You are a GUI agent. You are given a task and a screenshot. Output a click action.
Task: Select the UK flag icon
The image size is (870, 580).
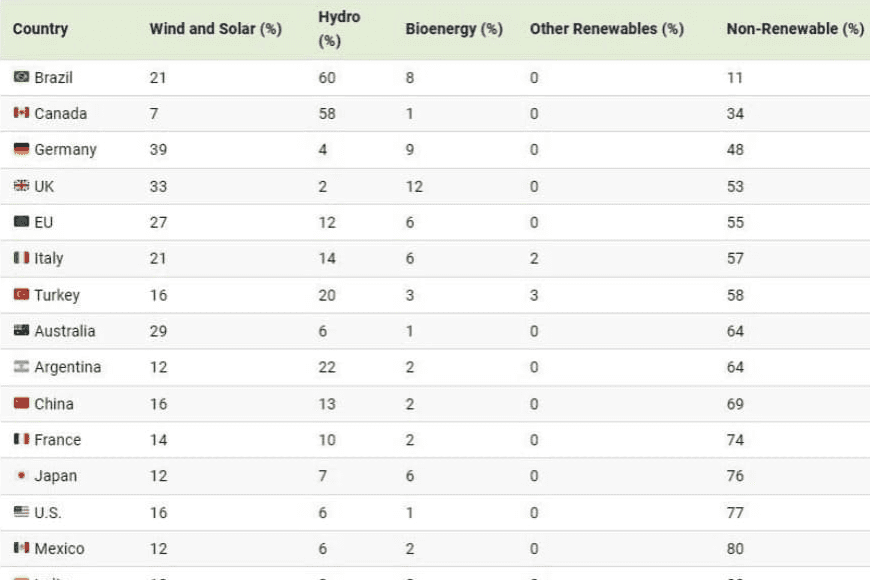pos(21,186)
